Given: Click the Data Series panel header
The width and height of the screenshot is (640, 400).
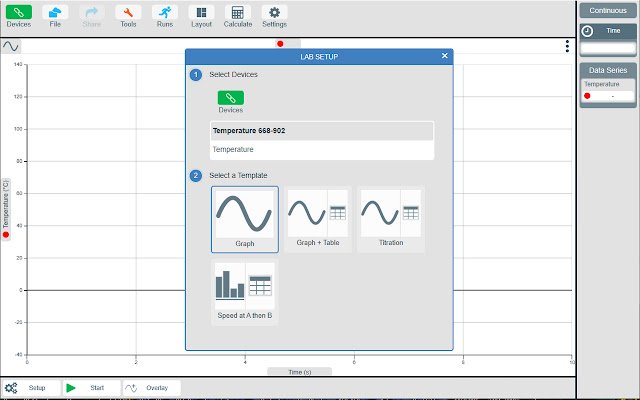Looking at the screenshot, I should click(x=608, y=70).
